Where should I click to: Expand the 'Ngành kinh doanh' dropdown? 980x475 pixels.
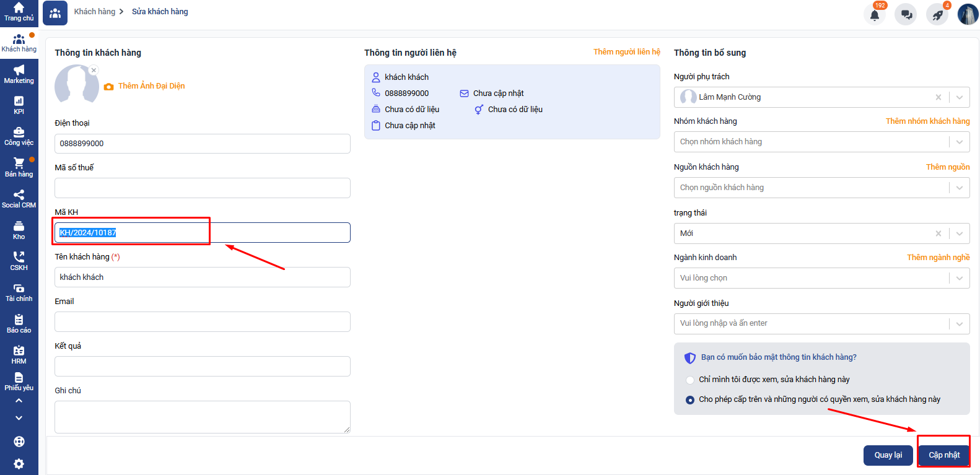(x=959, y=278)
